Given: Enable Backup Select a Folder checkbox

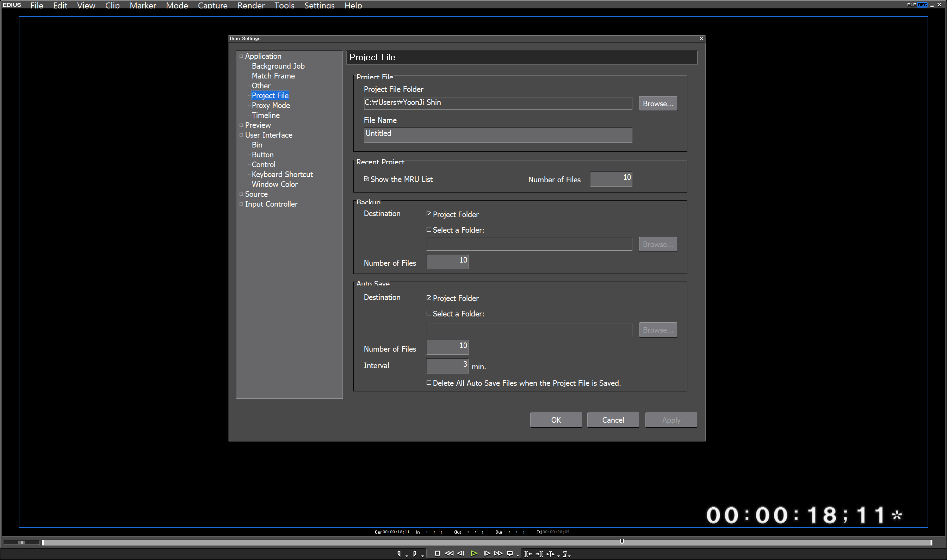Looking at the screenshot, I should coord(429,229).
